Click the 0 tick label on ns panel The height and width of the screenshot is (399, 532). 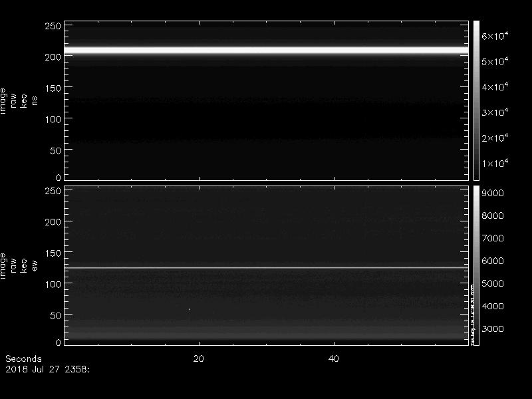(59, 177)
